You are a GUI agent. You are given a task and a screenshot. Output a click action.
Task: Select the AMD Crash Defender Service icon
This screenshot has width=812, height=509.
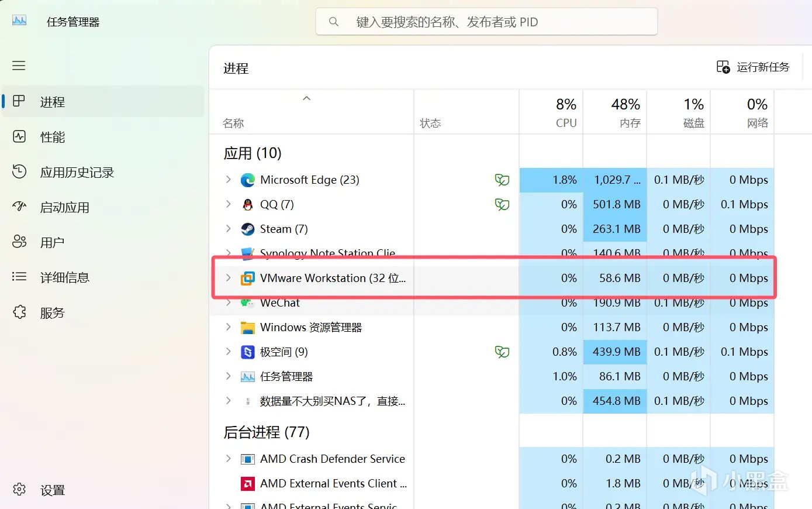(248, 459)
